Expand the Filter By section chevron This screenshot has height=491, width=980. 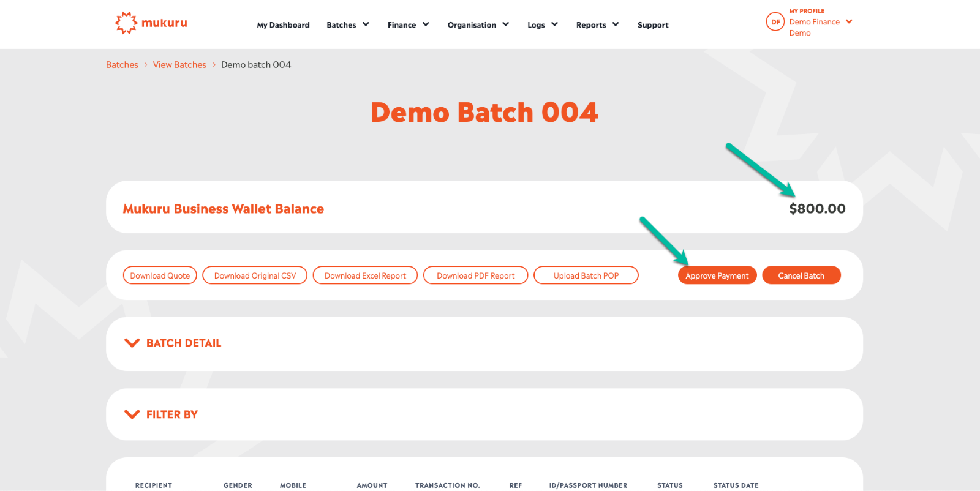(132, 414)
